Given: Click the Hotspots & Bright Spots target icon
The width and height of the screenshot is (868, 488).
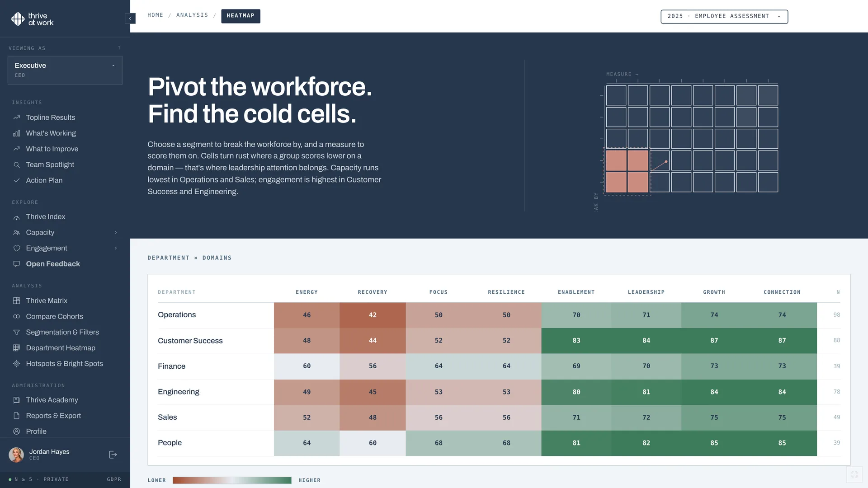Looking at the screenshot, I should tap(17, 364).
